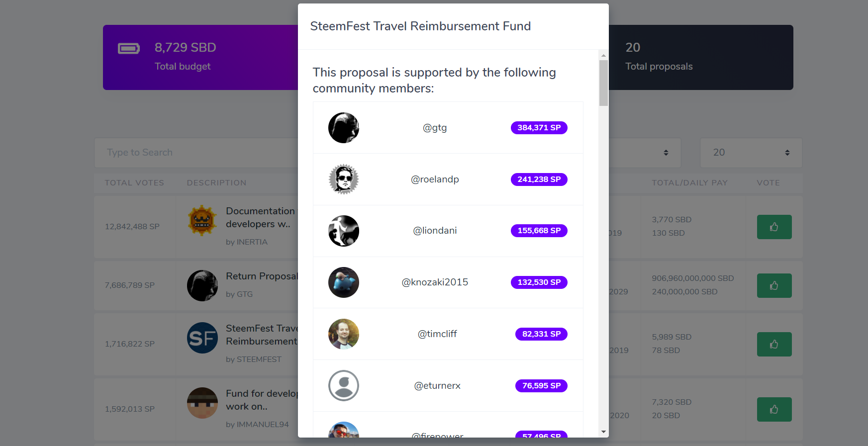Click the SteemFest SF logo avatar
This screenshot has width=868, height=446.
202,338
